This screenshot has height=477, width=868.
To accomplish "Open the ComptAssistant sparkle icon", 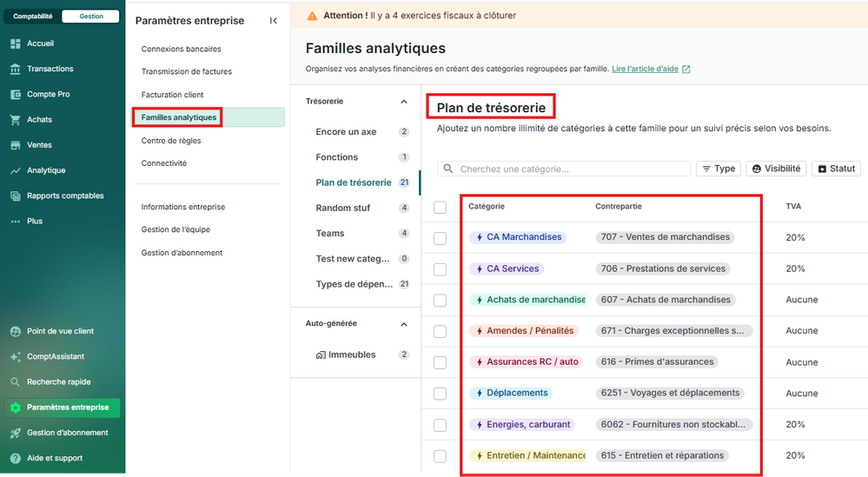I will tap(15, 356).
